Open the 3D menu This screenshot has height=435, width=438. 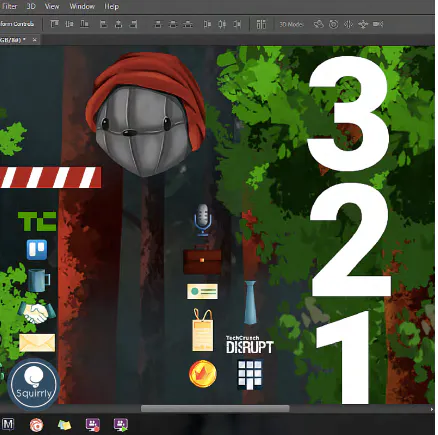pyautogui.click(x=31, y=6)
